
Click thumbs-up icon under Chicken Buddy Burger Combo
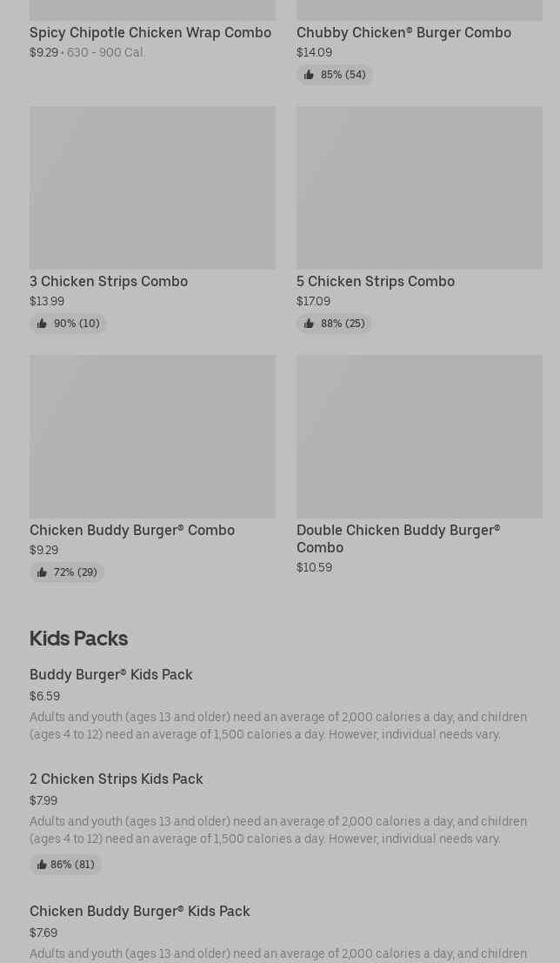tap(42, 572)
